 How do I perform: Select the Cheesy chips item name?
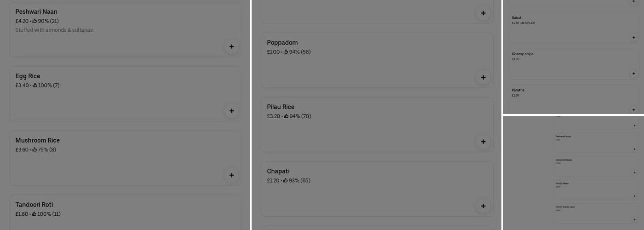[523, 54]
